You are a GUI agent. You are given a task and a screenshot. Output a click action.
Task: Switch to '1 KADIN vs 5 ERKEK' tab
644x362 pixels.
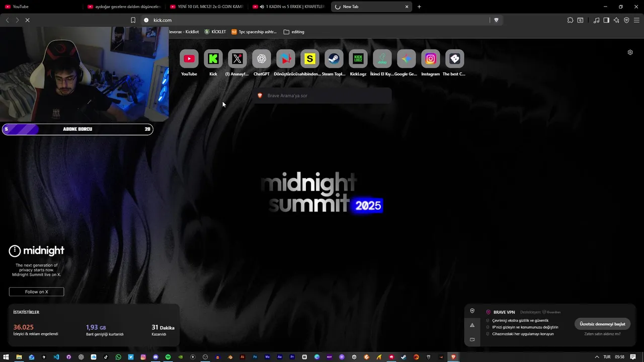pyautogui.click(x=289, y=7)
